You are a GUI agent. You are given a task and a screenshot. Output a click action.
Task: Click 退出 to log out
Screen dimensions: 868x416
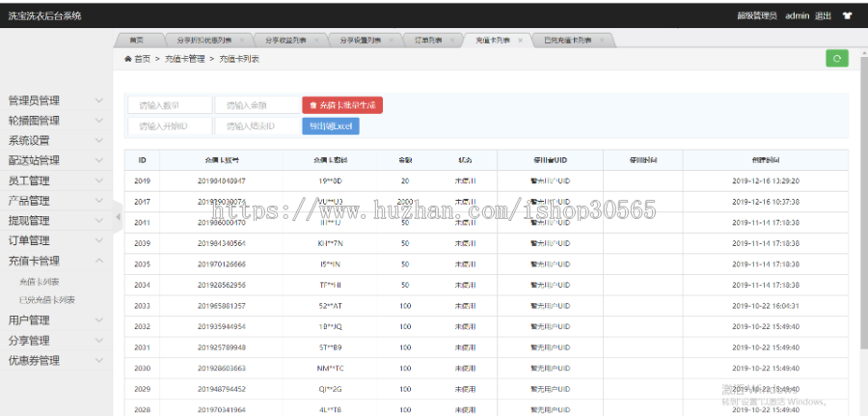point(823,16)
